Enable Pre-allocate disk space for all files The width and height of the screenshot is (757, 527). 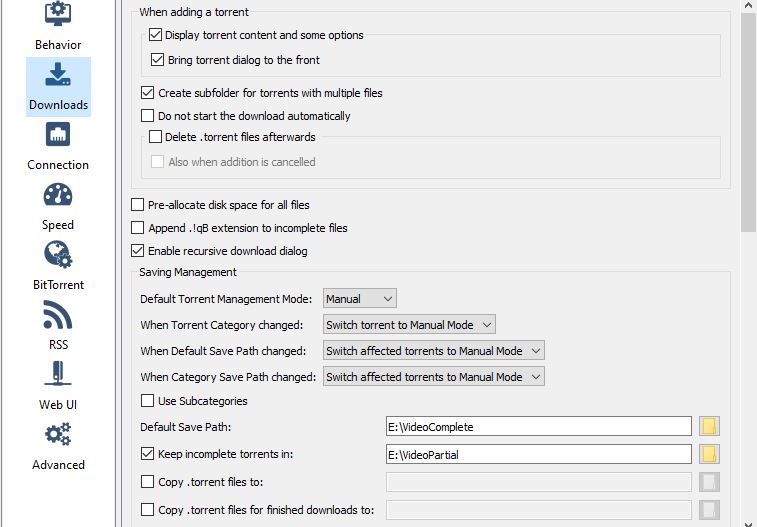(x=138, y=205)
